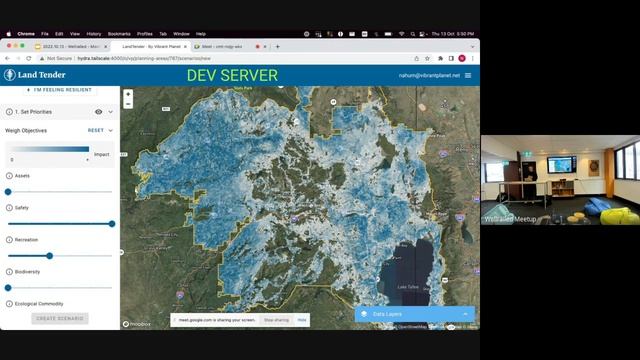Show info for Safety objective

click(x=9, y=208)
